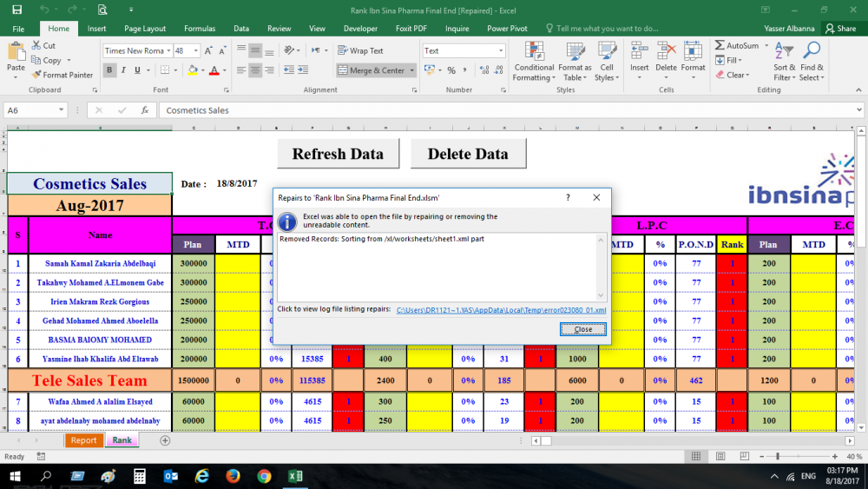Viewport: 868px width, 489px height.
Task: Switch to the Formulas ribbon tab
Action: click(x=200, y=29)
